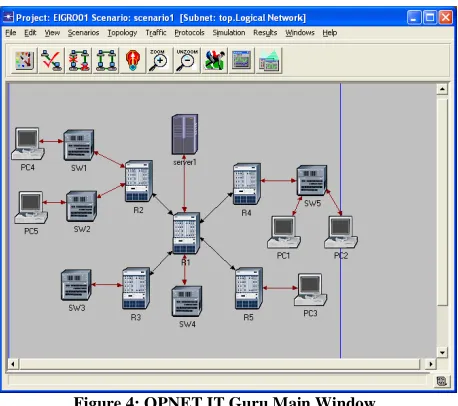This screenshot has width=458, height=406.
Task: Select the PC1 workstation
Action: [x=284, y=232]
